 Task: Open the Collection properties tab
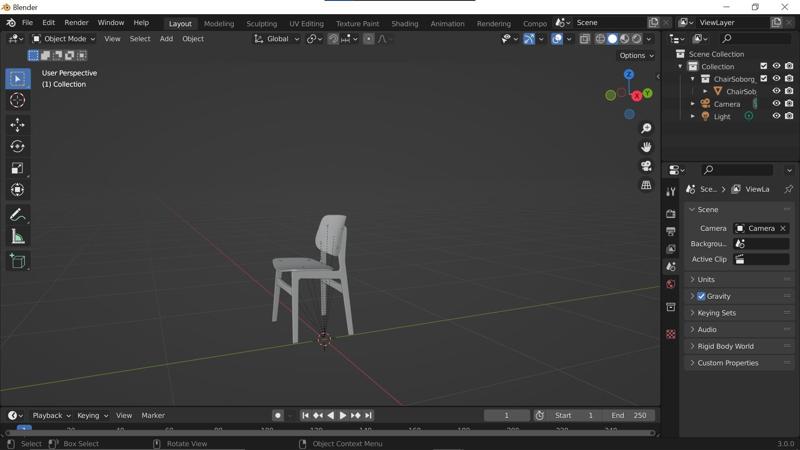coord(671,307)
